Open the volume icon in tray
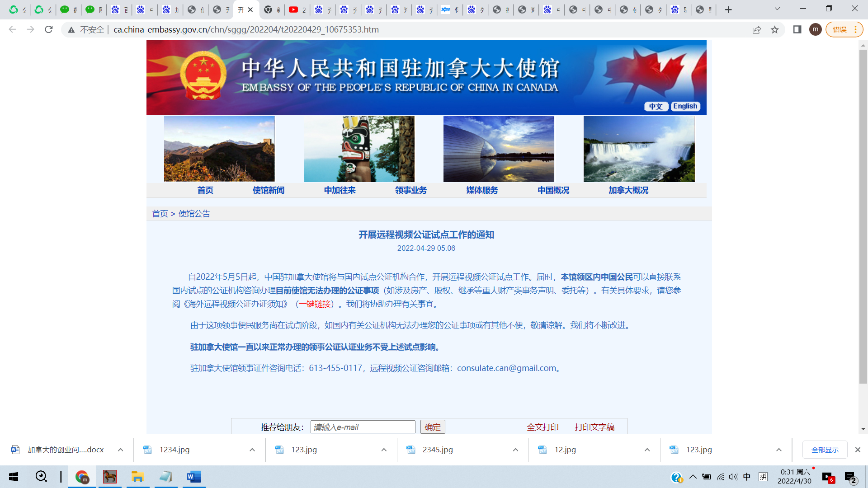 (x=733, y=477)
